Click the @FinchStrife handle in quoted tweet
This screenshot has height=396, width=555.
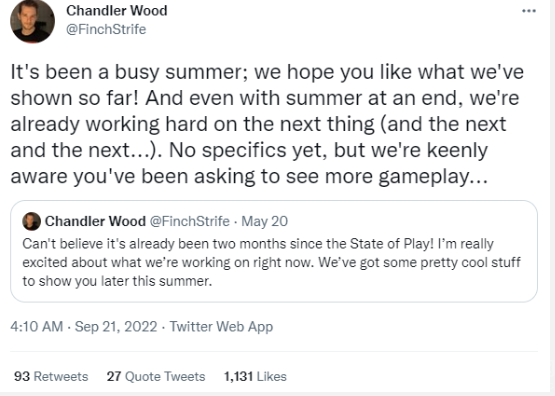(x=190, y=221)
